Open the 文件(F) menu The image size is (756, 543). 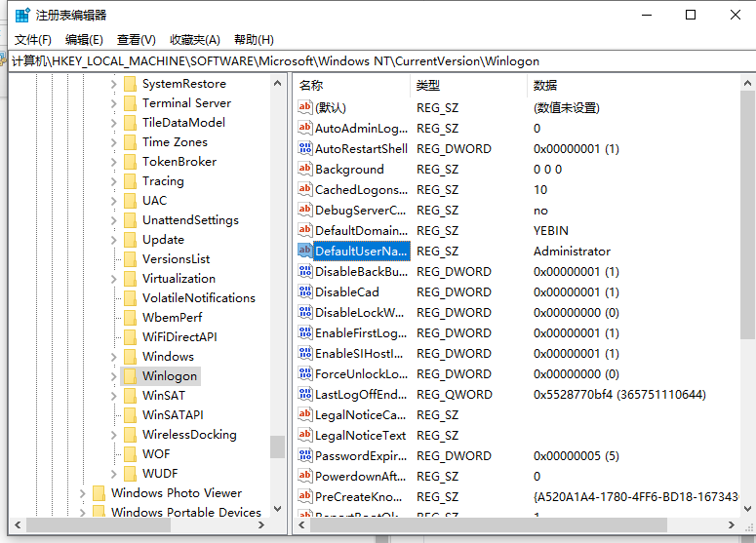coord(33,40)
